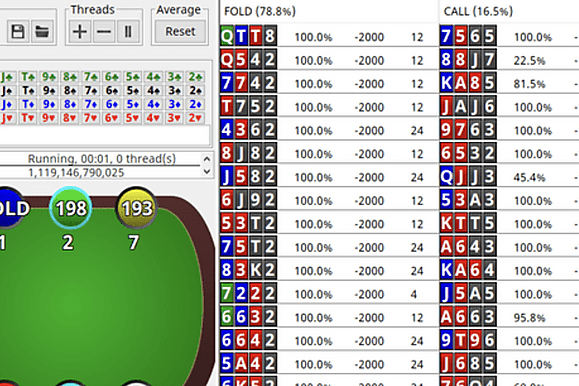
Task: Select the 7222 hand row in FOLD
Action: tap(329, 294)
